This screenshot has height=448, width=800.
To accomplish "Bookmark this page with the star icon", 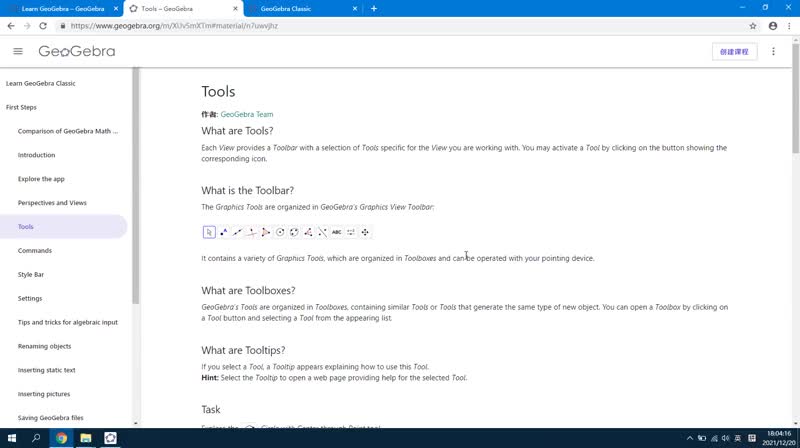I will (753, 26).
